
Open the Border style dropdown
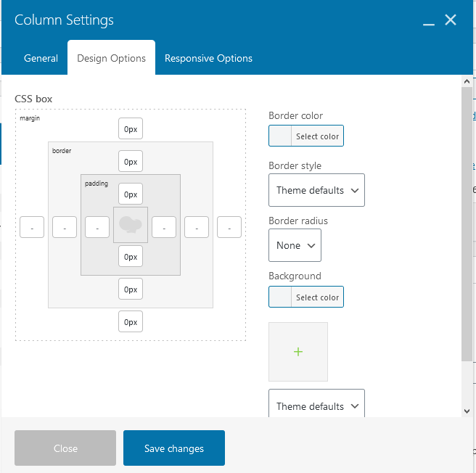click(x=316, y=190)
